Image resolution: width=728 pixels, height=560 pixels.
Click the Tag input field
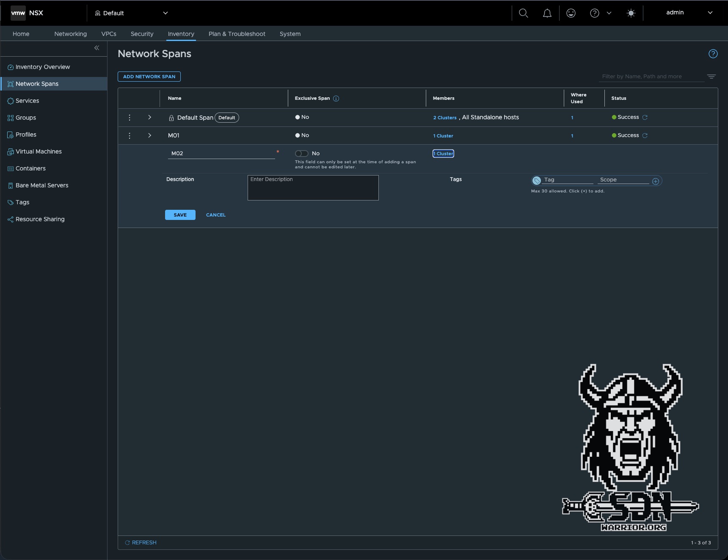point(568,180)
